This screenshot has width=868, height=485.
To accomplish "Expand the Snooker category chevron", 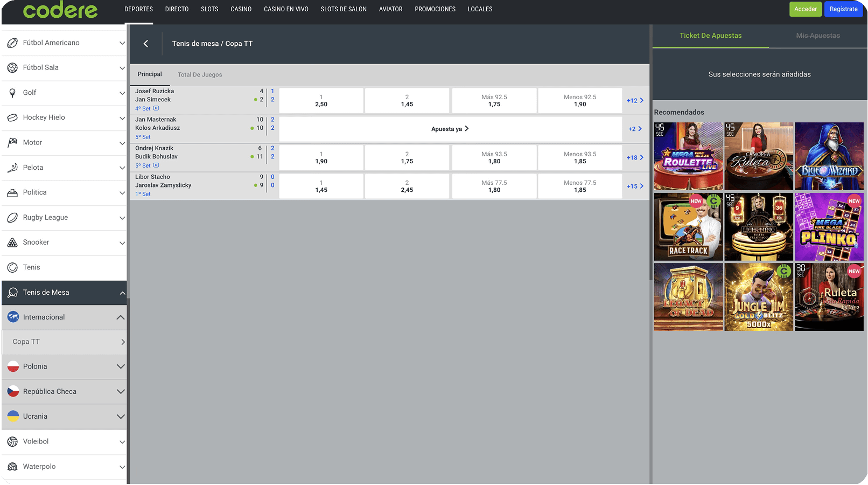I will pos(122,243).
